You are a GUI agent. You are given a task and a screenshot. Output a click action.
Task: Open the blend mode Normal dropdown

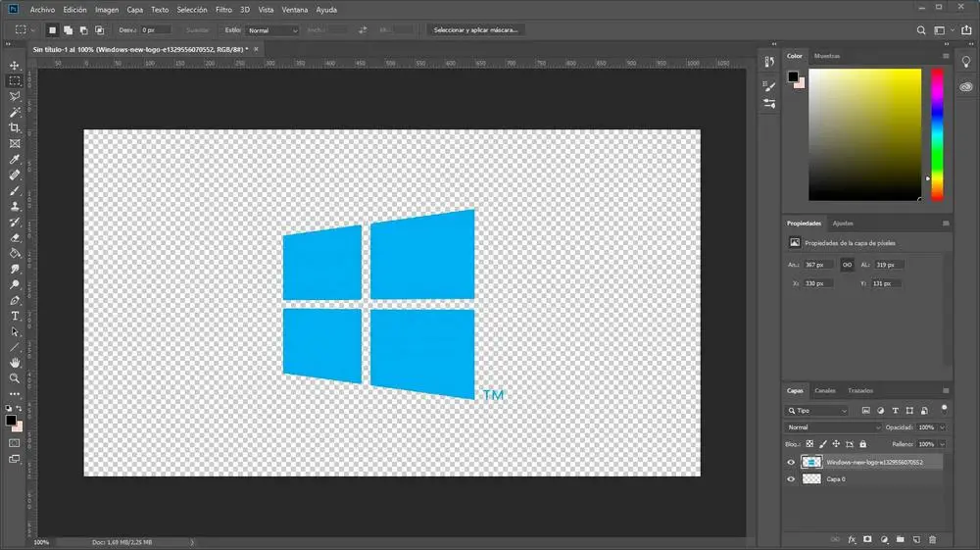833,427
